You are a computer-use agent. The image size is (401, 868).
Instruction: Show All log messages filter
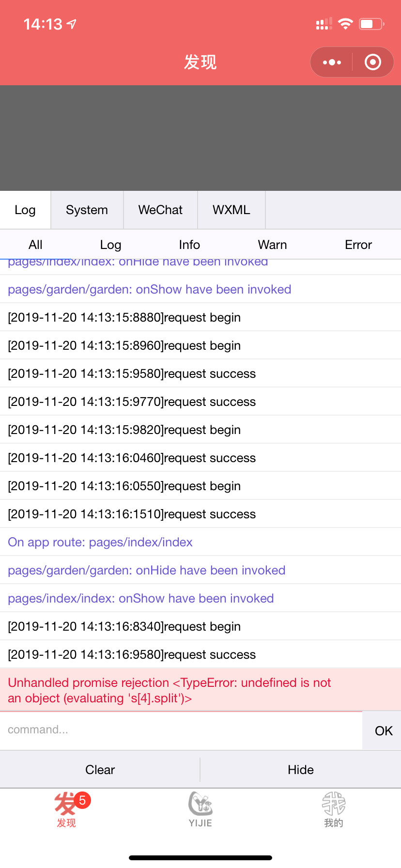tap(35, 245)
